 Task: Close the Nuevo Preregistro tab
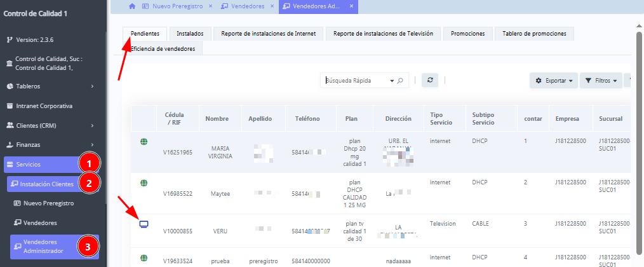tap(209, 6)
